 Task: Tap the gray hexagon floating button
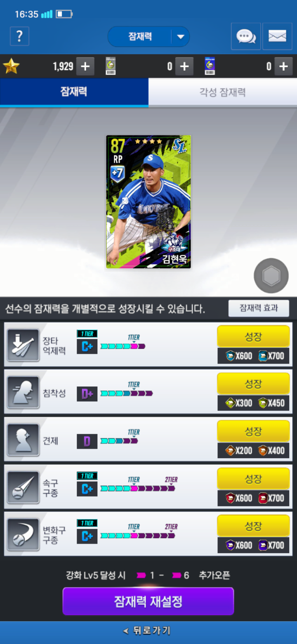click(271, 276)
